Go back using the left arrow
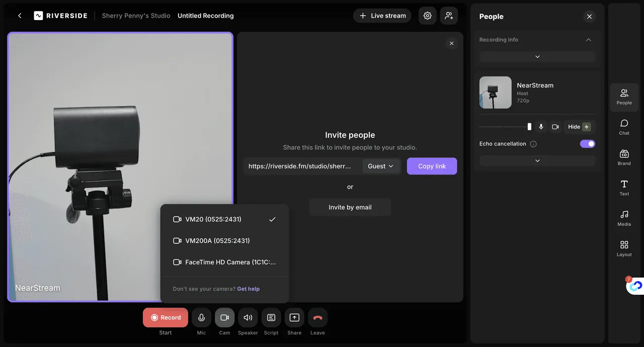The height and width of the screenshot is (347, 644). click(20, 16)
